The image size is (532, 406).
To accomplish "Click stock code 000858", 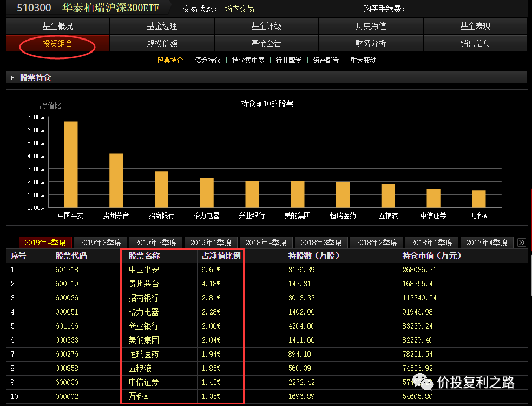I will (67, 368).
